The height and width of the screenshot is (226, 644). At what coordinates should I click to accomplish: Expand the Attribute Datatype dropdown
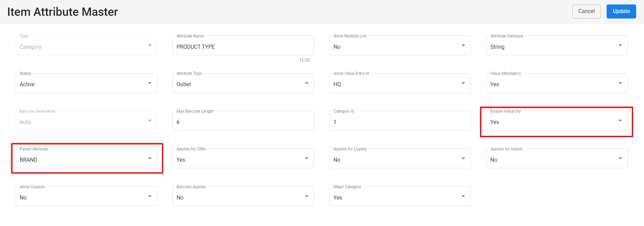coord(557,46)
